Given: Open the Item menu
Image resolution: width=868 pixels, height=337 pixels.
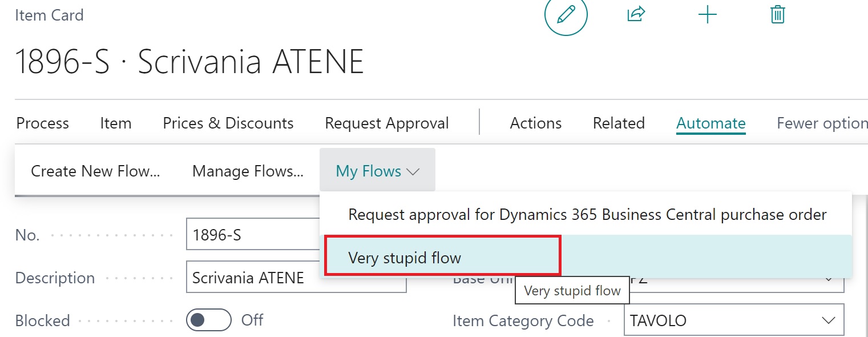Looking at the screenshot, I should (115, 123).
